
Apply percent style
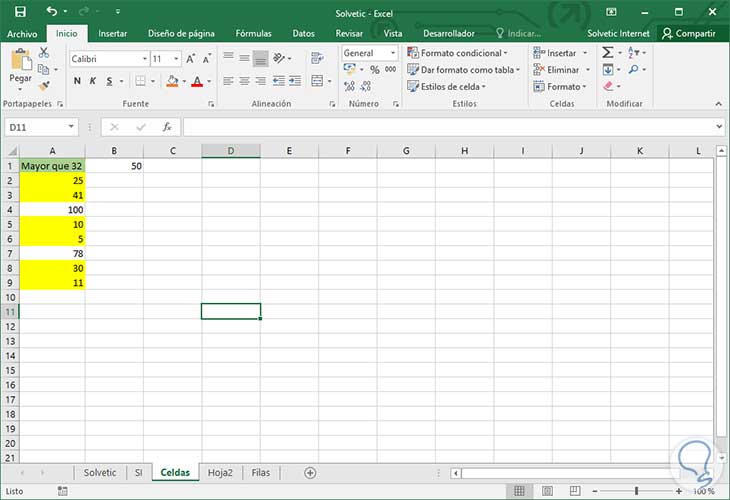pos(375,69)
